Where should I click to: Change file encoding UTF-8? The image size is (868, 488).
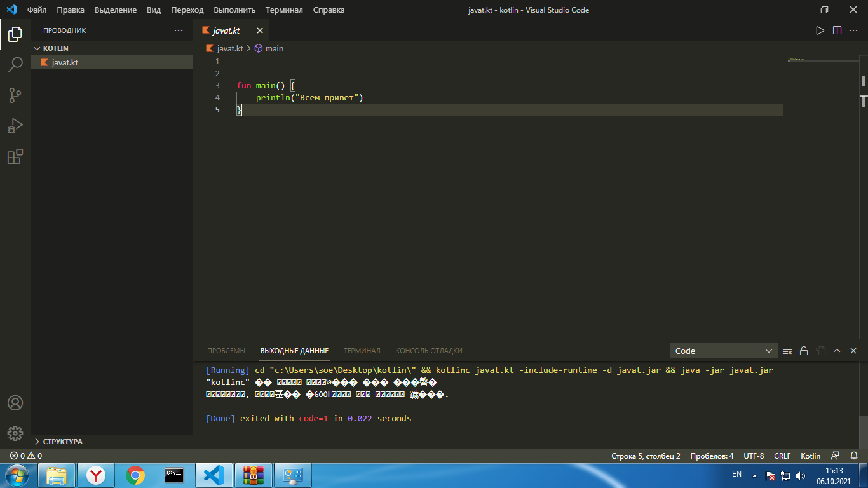click(x=754, y=456)
